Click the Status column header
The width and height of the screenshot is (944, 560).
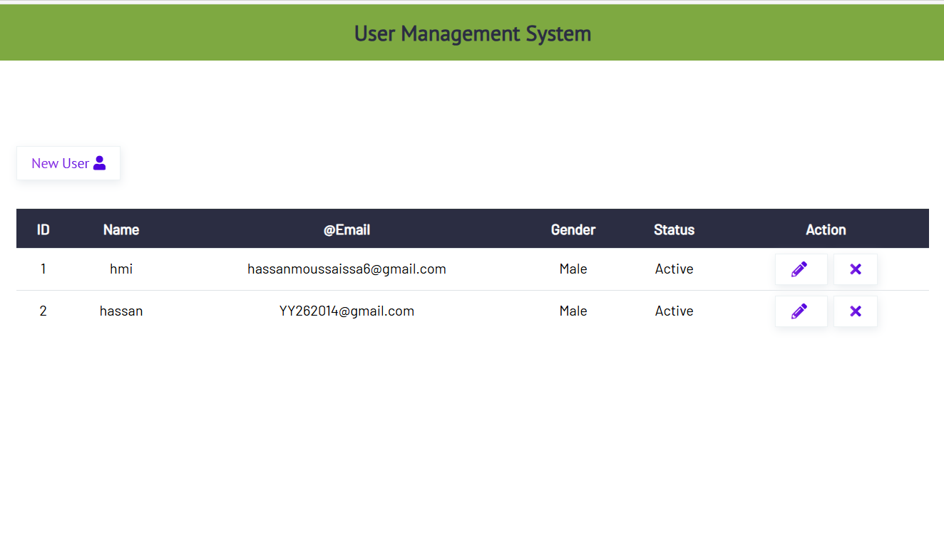[674, 229]
